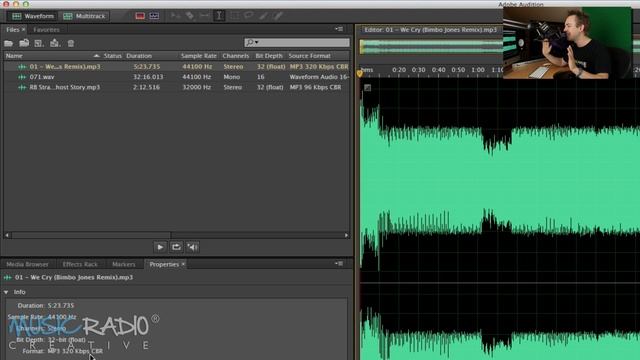Screen dimensions: 640x360
Task: Click the Open File folder icon
Action: [x=9, y=43]
